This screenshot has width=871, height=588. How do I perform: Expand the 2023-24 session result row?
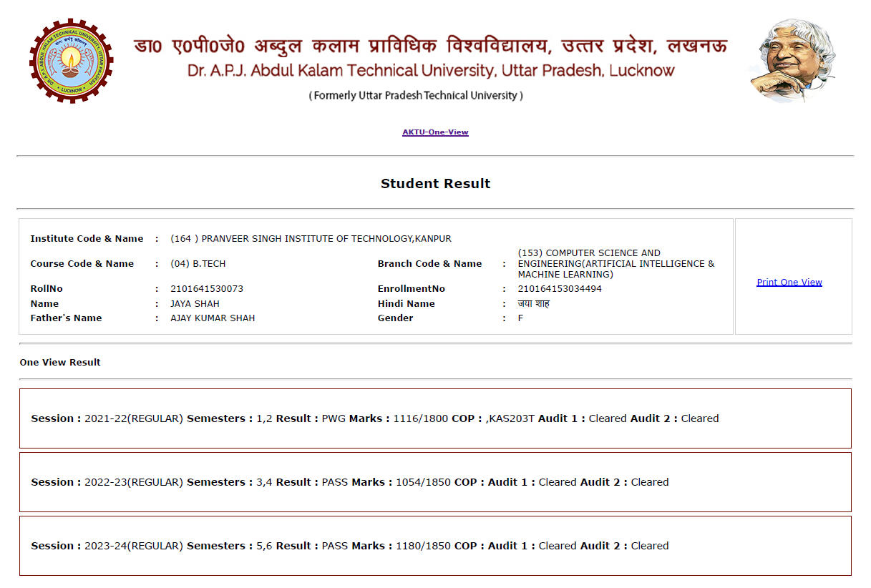click(x=435, y=546)
